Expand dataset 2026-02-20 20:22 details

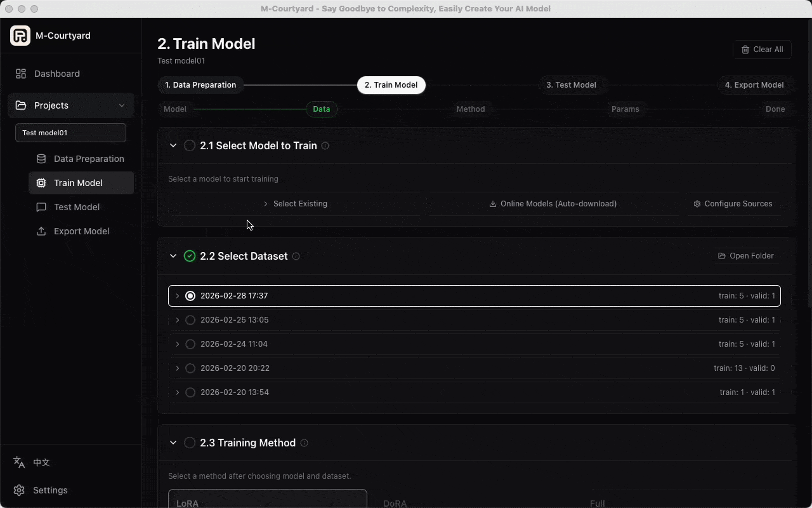[178, 368]
